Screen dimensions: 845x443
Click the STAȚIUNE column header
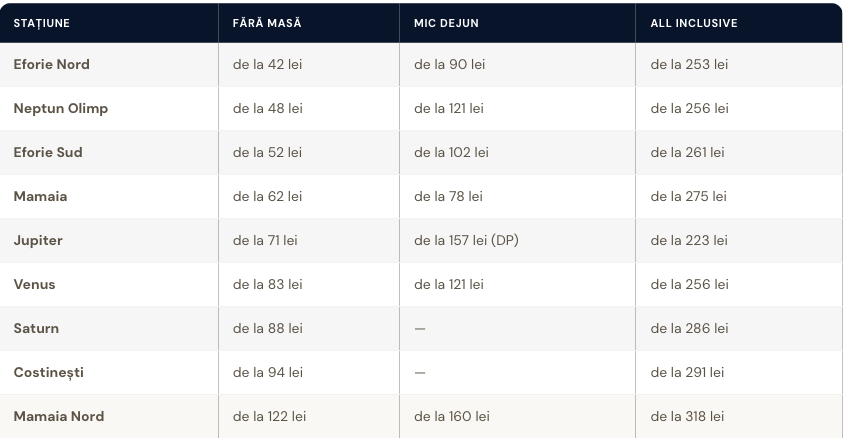(41, 23)
